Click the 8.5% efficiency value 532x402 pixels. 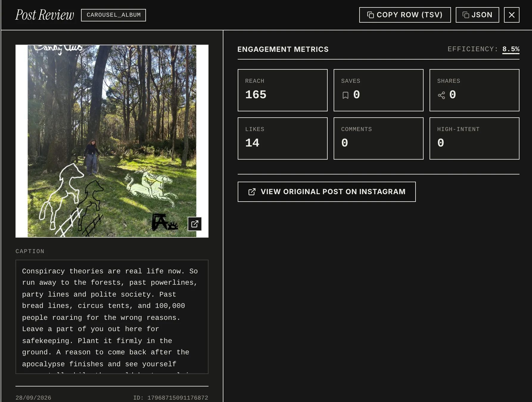511,49
